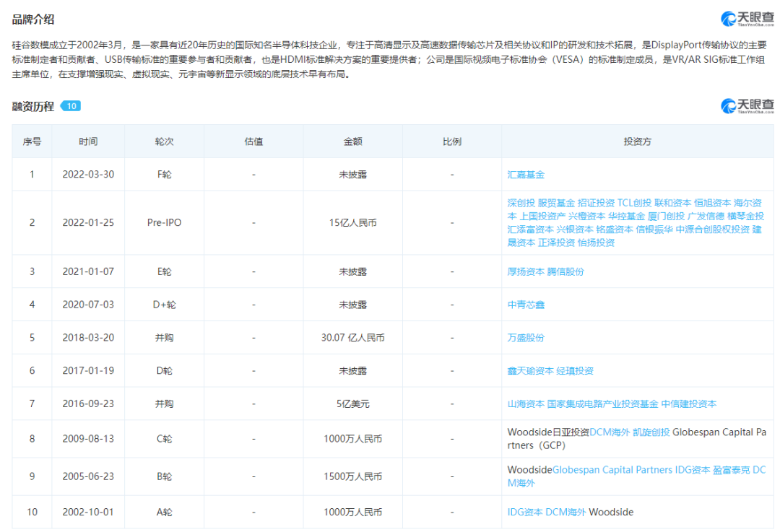780x532 pixels.
Task: Open investor link 鑫天瑜资本
Action: pyautogui.click(x=530, y=370)
